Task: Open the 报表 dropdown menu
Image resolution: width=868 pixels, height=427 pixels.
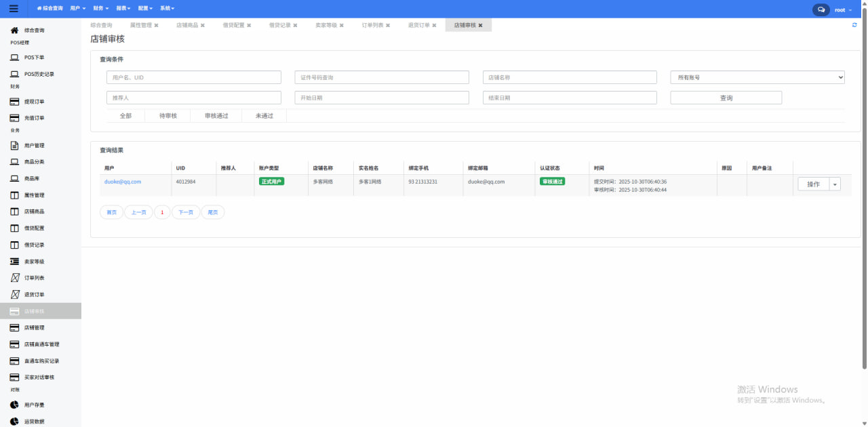Action: point(123,8)
